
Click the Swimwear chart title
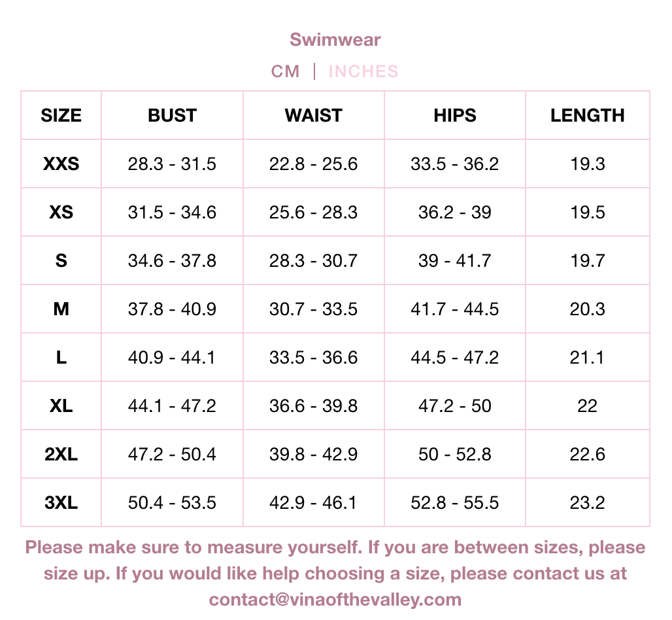coord(335,39)
